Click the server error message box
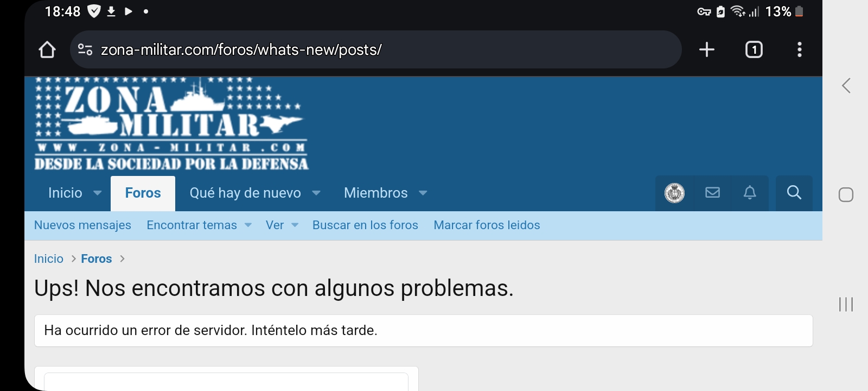 [x=424, y=330]
